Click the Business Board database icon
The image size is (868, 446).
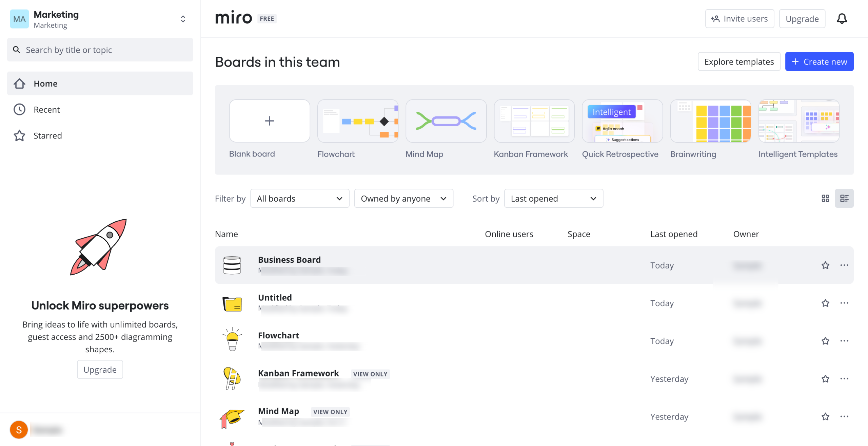click(x=232, y=265)
